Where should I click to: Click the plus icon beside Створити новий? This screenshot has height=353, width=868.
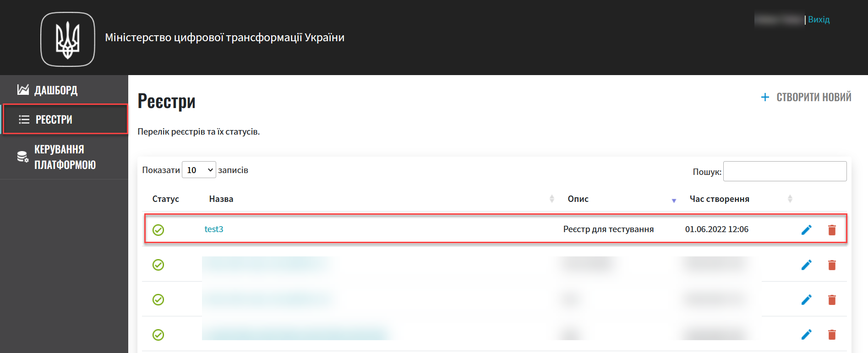click(765, 97)
